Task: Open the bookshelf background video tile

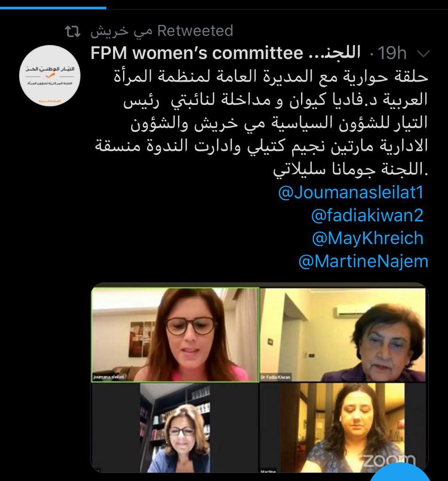Action: pyautogui.click(x=176, y=428)
